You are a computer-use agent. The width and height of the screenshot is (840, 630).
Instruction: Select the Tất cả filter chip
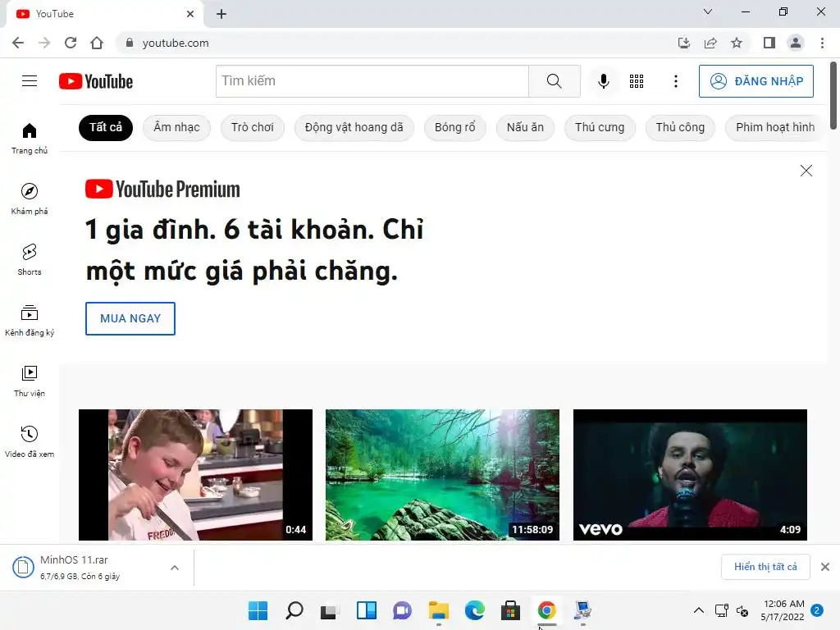[x=106, y=127]
